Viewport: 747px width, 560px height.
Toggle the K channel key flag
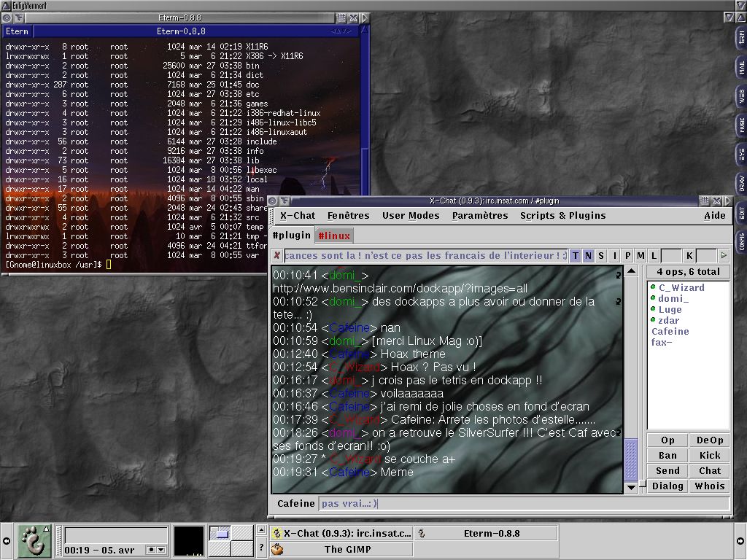click(x=689, y=256)
